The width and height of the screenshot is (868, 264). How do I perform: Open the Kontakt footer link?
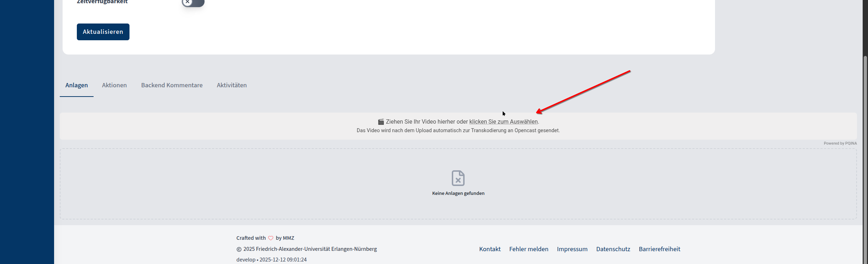point(489,249)
